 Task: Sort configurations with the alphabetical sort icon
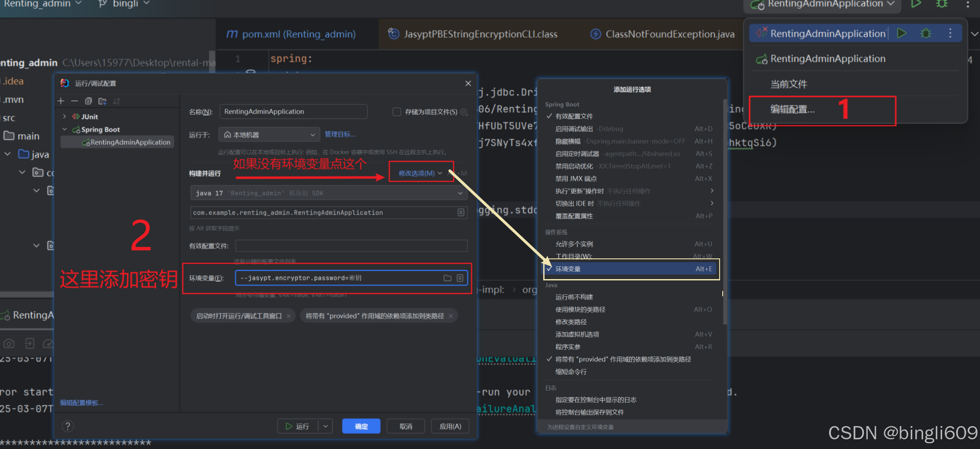click(x=116, y=101)
